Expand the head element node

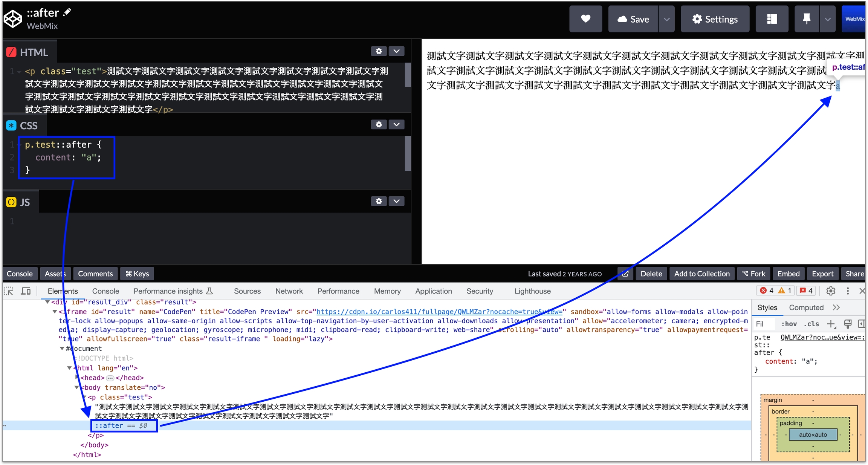click(77, 378)
